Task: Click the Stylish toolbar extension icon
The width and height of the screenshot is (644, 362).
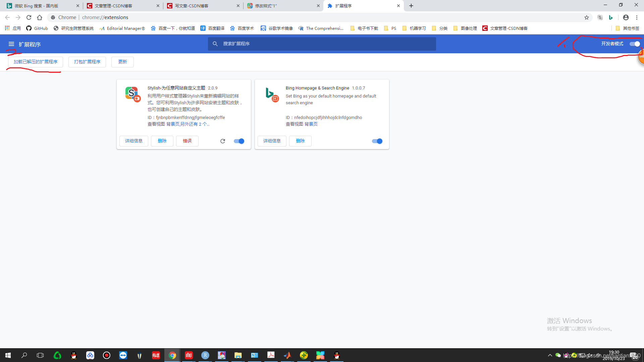Action: click(600, 17)
